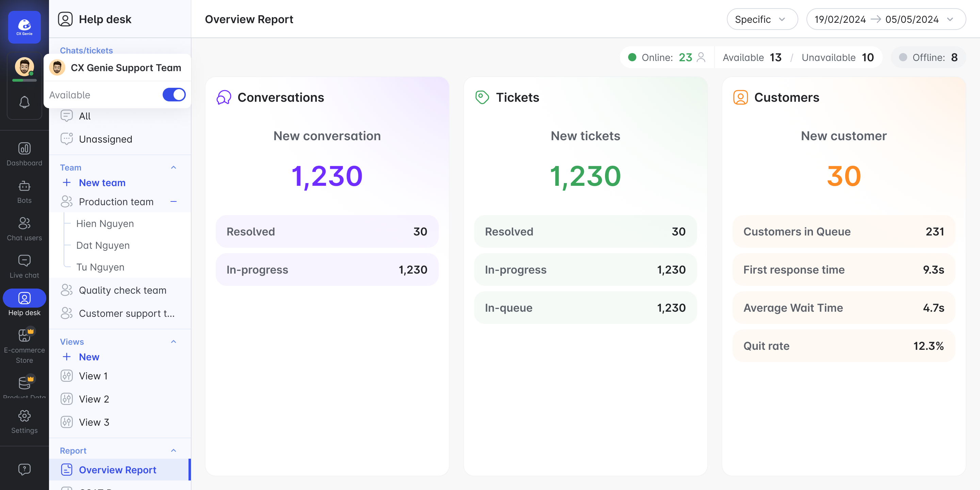Click the help question mark icon
This screenshot has height=490, width=980.
[24, 469]
